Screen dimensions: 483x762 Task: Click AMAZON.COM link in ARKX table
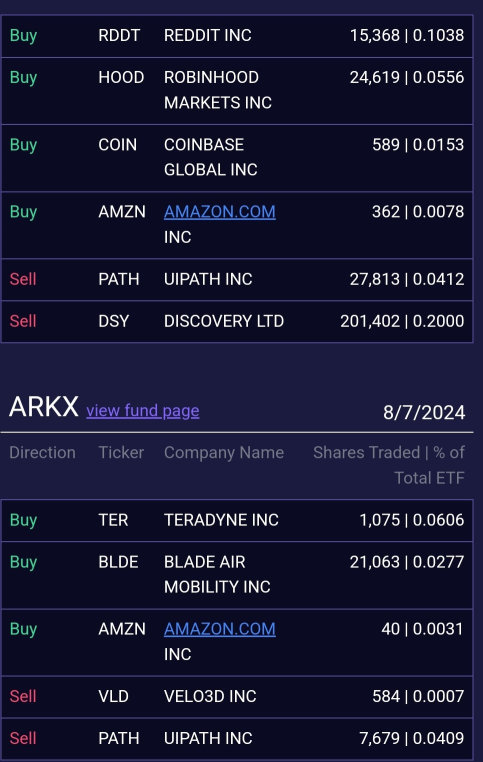220,629
